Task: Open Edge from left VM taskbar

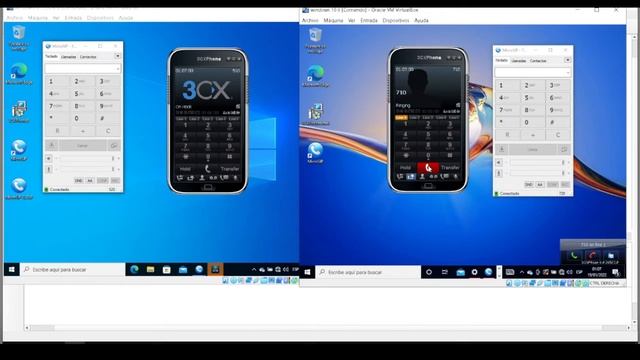Action: pos(134,269)
